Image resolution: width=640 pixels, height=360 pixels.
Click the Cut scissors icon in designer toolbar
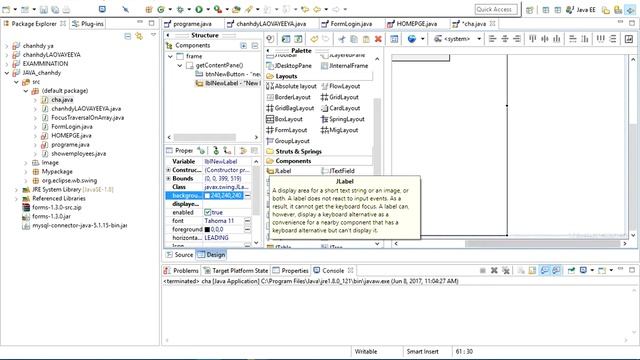pos(342,39)
